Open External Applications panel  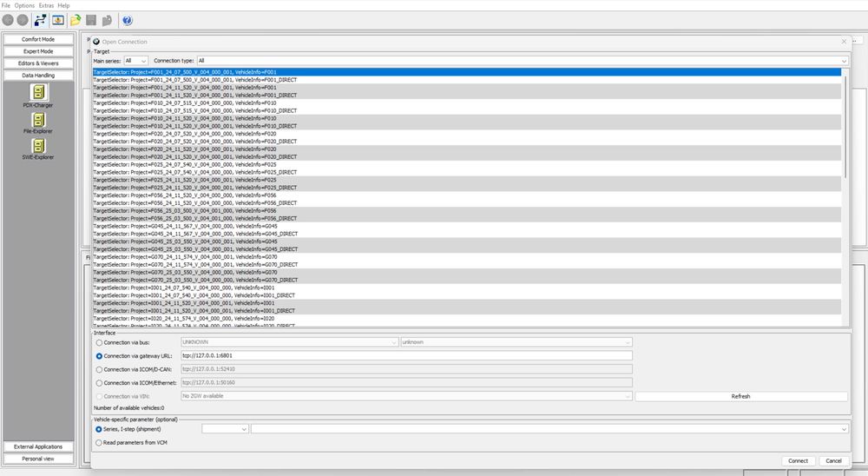click(38, 446)
